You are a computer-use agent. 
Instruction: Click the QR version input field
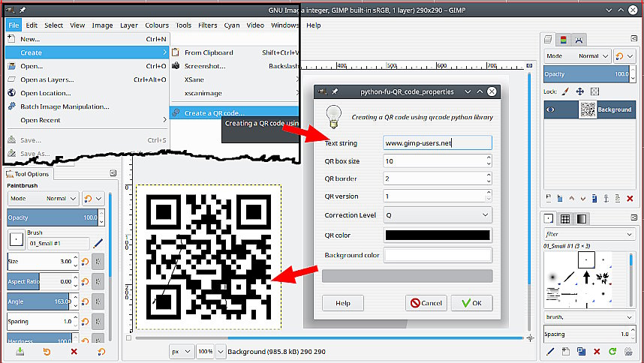[434, 196]
